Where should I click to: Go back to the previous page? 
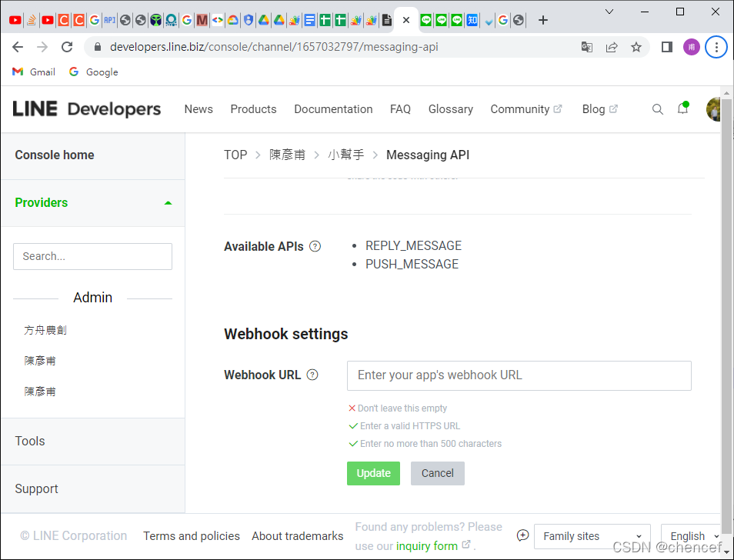[18, 47]
